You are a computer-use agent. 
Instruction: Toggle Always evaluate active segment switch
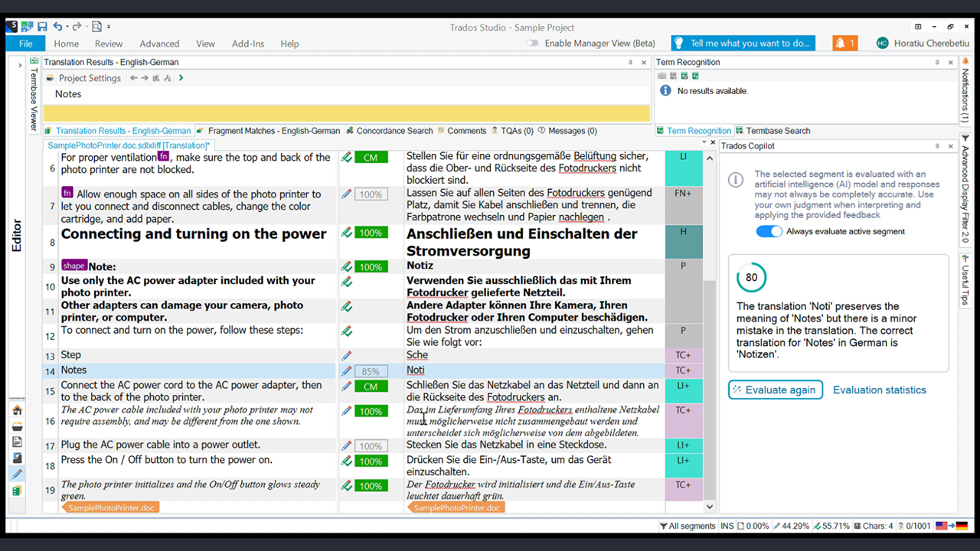pyautogui.click(x=769, y=231)
